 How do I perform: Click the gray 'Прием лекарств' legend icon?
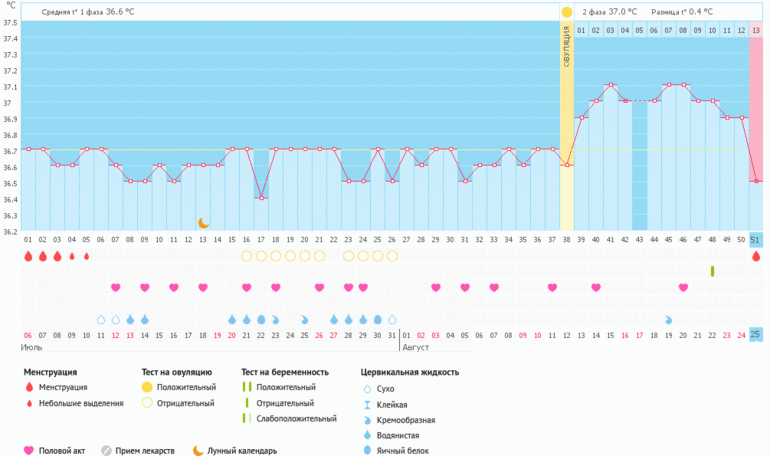[106, 450]
